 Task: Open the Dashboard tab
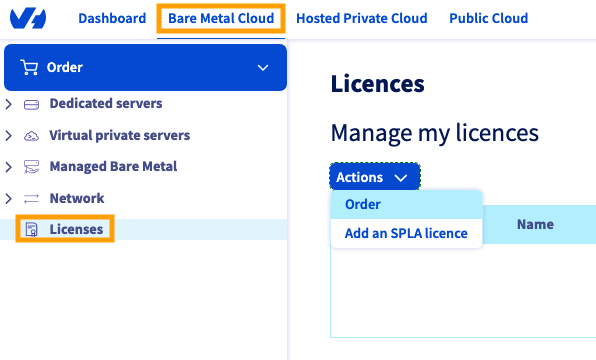click(112, 18)
